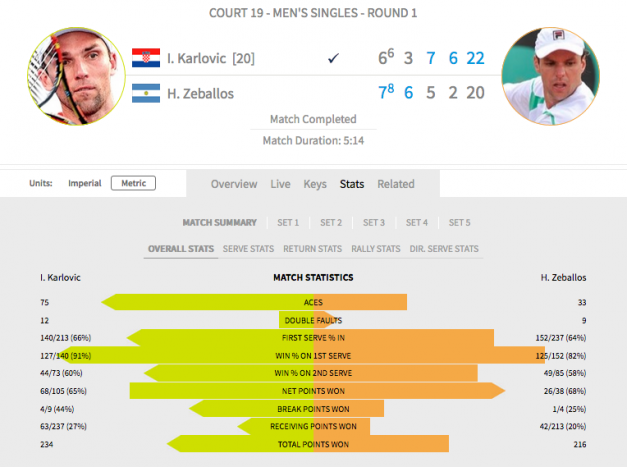Click the I. Karlovic [20] player name
627x467 pixels.
point(211,58)
